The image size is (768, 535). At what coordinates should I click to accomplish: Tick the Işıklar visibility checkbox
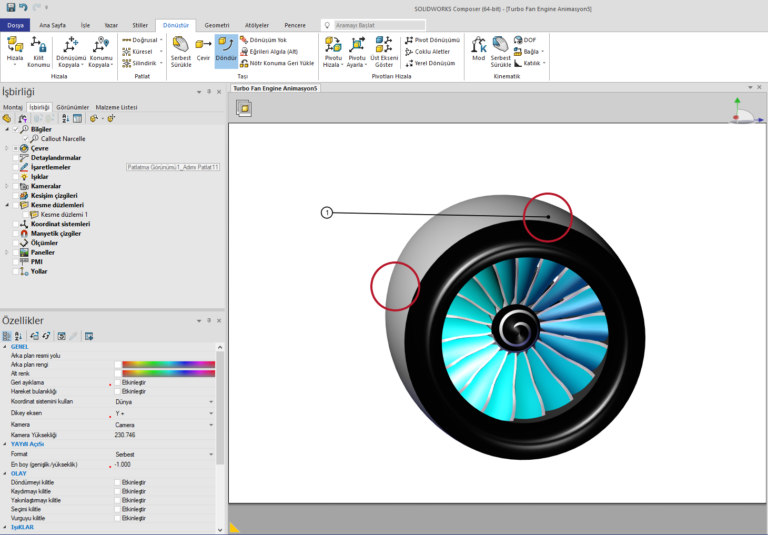pos(14,176)
